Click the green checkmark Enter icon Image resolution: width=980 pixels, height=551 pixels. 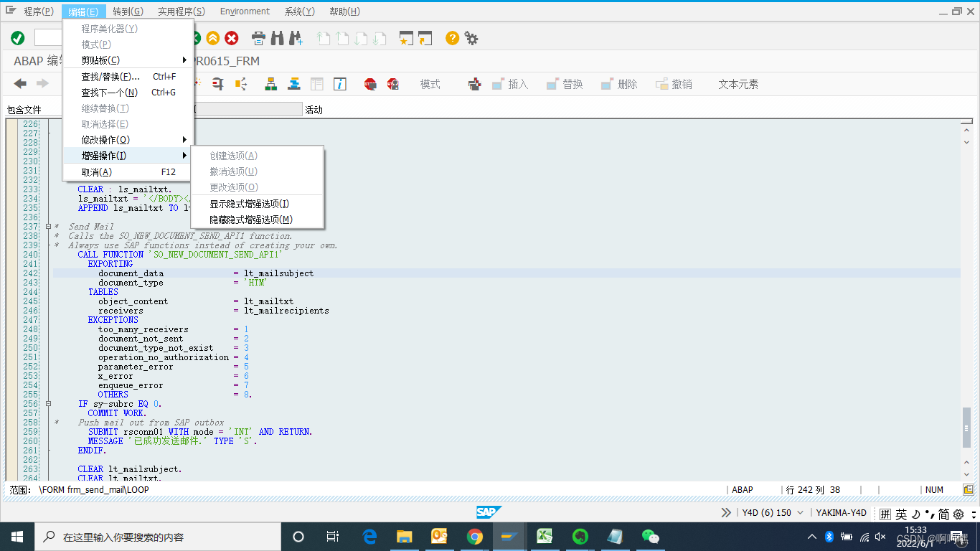(x=18, y=38)
